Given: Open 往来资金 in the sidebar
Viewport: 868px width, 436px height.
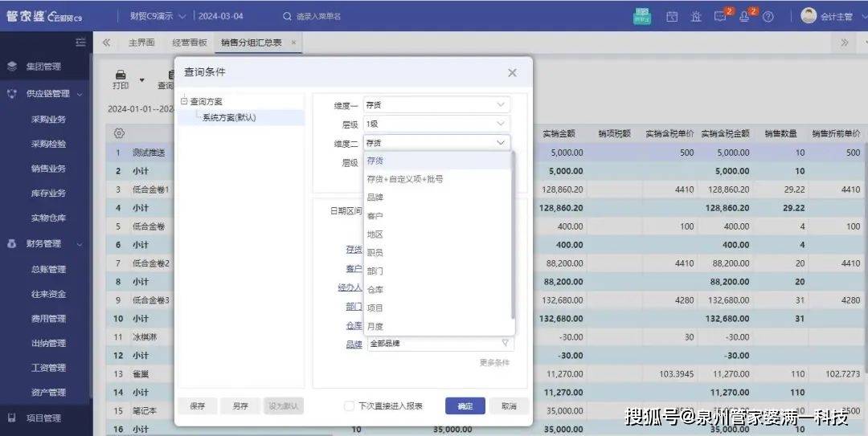Looking at the screenshot, I should click(49, 294).
